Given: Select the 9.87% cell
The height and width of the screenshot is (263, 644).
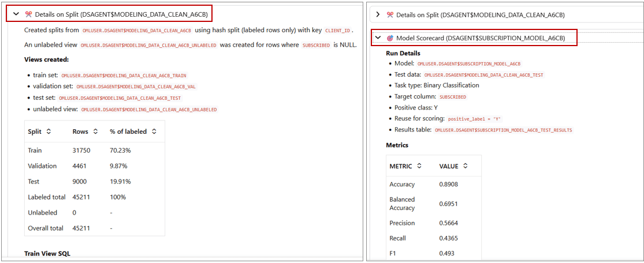Looking at the screenshot, I should click(119, 166).
